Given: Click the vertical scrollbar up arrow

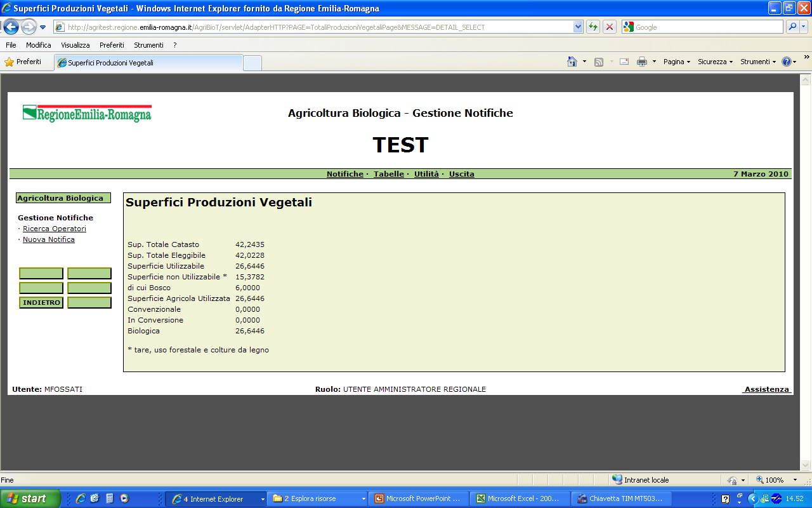Looking at the screenshot, I should click(806, 80).
